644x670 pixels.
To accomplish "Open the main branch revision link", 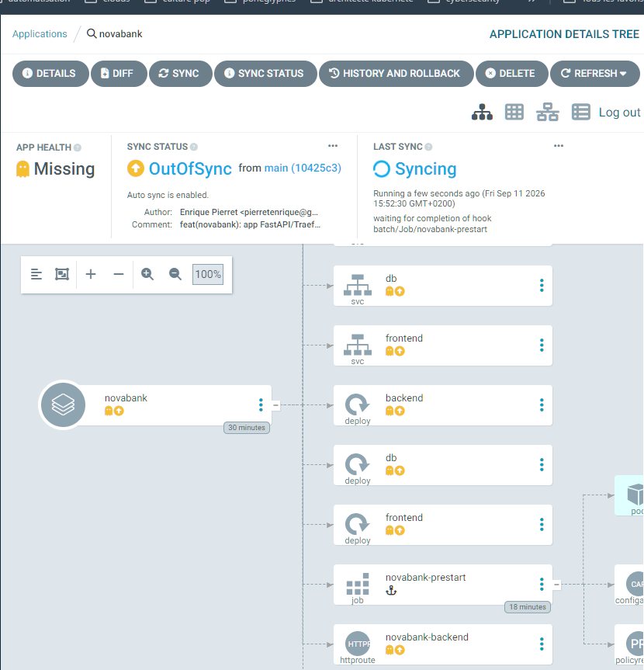I will click(x=303, y=168).
